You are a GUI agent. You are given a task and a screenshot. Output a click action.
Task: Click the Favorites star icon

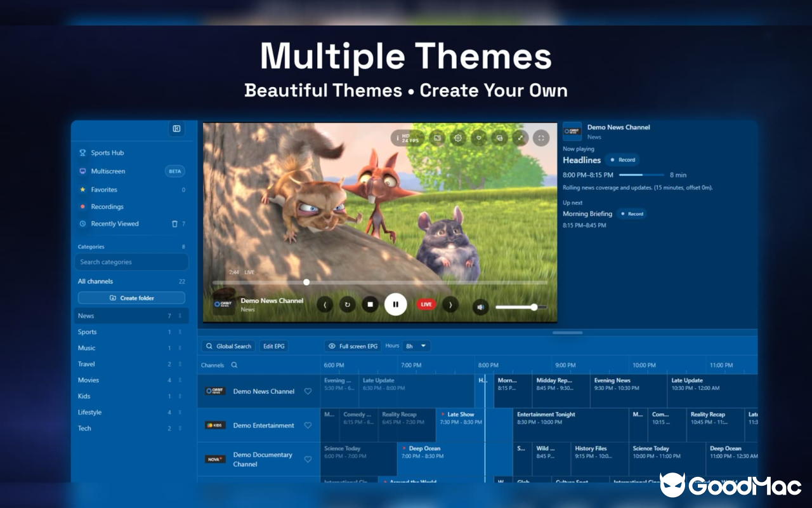pos(82,190)
